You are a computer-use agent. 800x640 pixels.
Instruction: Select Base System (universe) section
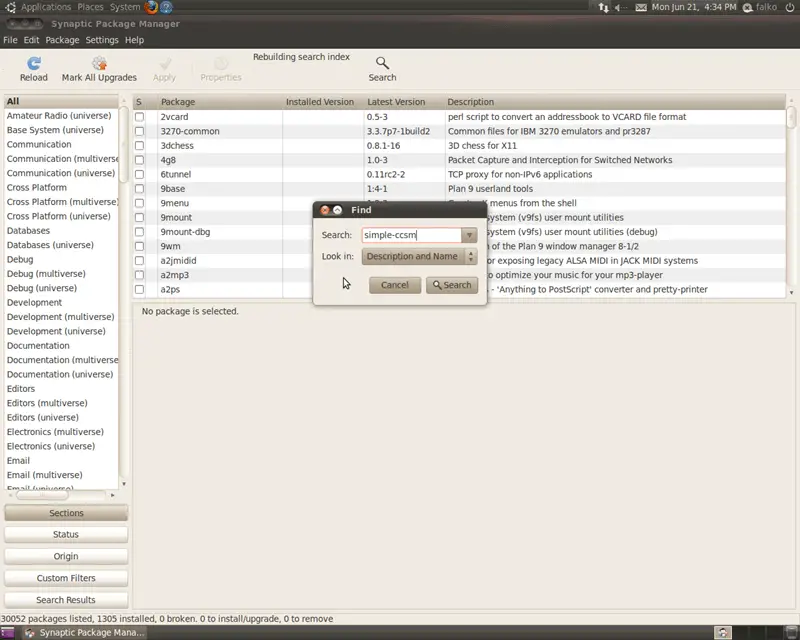point(61,130)
